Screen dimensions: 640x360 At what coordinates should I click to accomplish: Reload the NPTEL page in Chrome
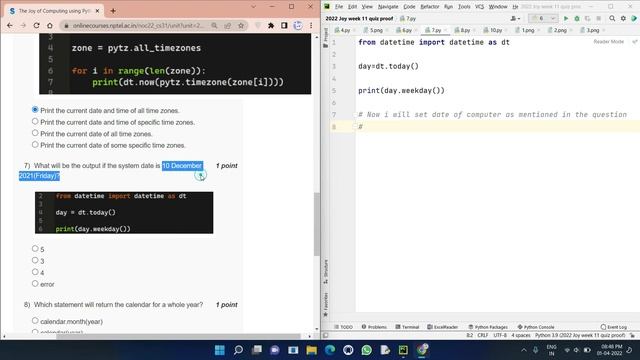[36, 25]
